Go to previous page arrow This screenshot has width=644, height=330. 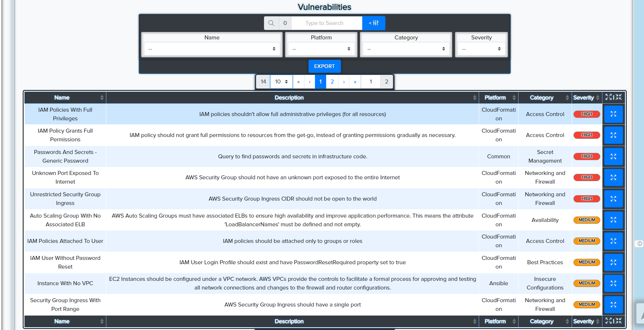tap(310, 82)
